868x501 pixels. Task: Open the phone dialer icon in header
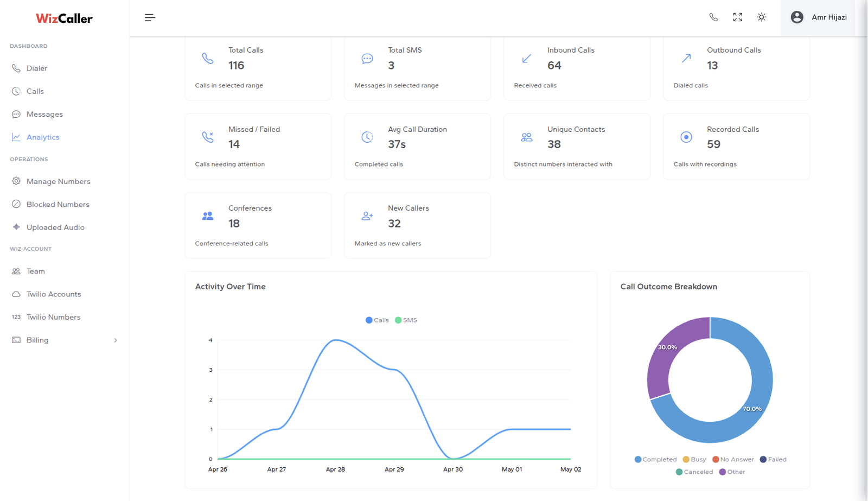coord(713,17)
